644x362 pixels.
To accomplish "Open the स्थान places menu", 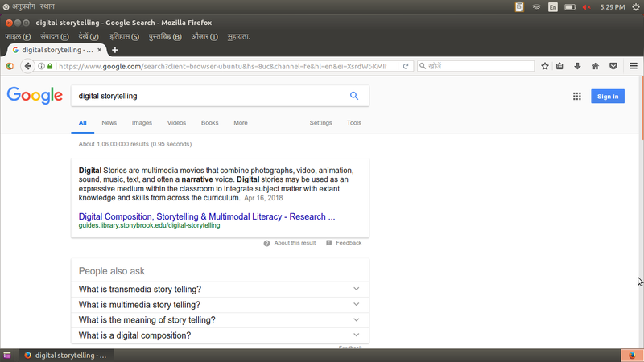I will coord(47,6).
